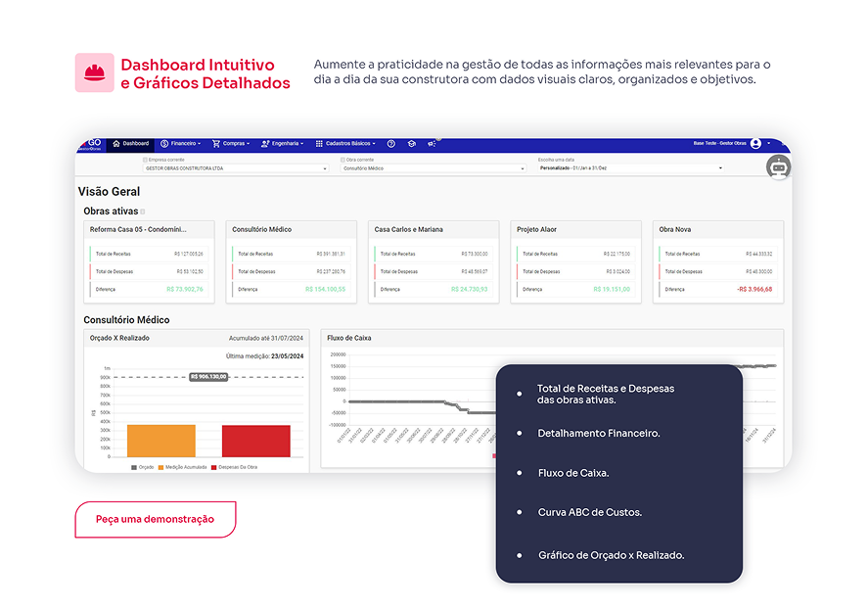Image resolution: width=868 pixels, height=611 pixels.
Task: Click the R$ 24.730,93 difference value
Action: [470, 289]
